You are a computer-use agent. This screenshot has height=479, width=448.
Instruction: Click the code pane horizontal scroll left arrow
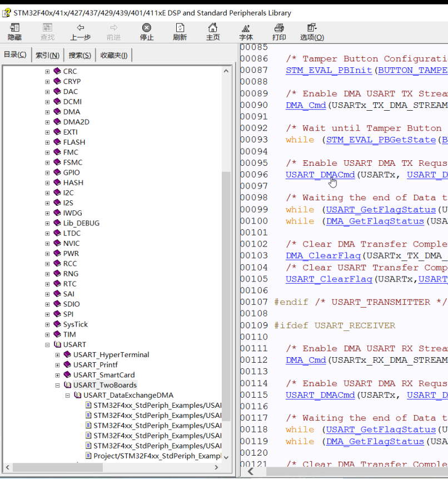251,472
